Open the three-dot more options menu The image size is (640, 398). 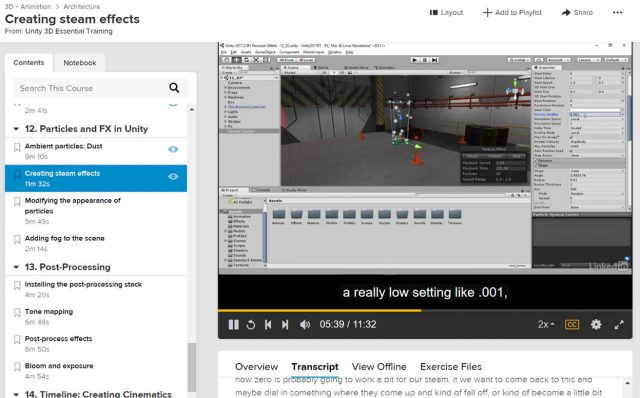618,13
